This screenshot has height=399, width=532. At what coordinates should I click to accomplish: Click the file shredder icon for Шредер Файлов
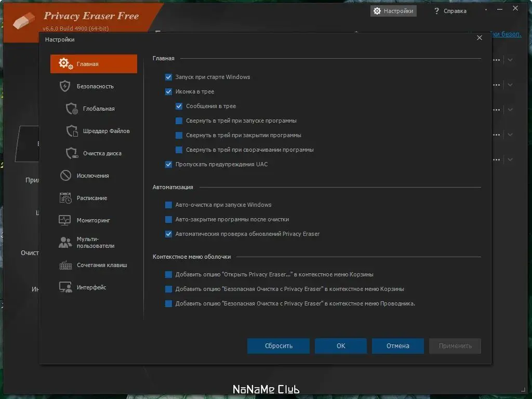(x=72, y=131)
